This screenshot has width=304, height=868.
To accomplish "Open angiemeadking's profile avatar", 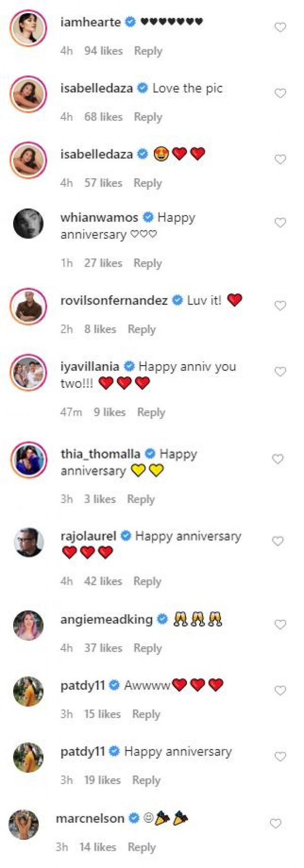I will click(28, 625).
